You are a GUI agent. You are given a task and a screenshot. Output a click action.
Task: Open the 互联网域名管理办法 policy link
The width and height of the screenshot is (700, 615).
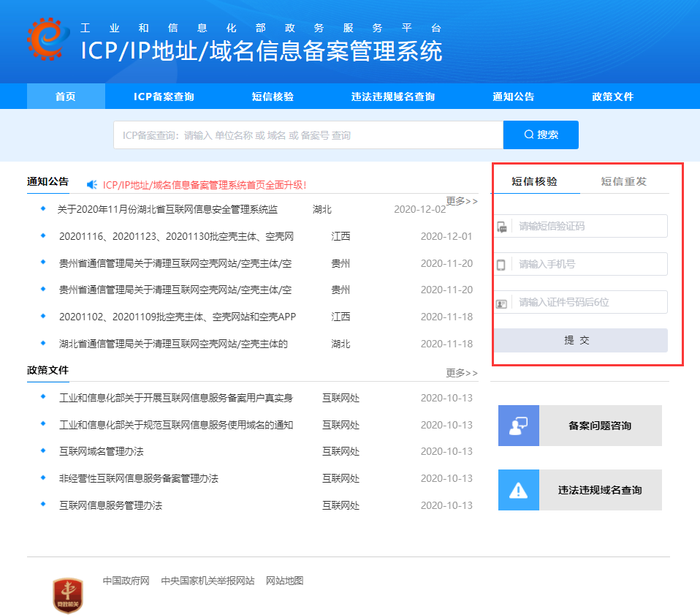tap(102, 452)
